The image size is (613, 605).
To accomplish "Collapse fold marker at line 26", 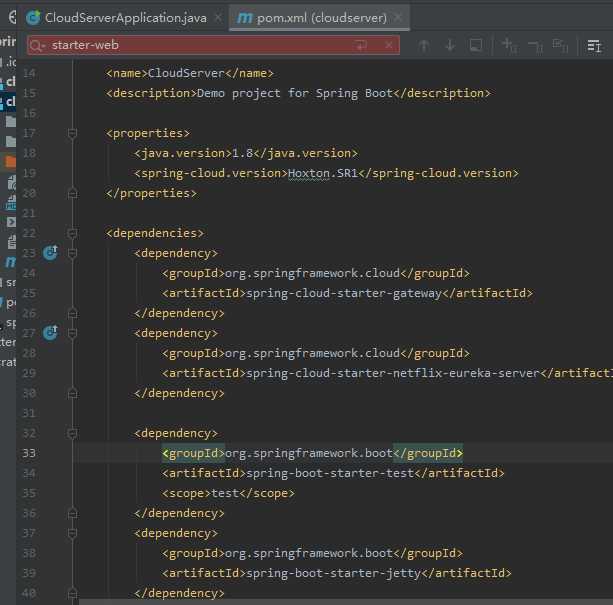I will 72,313.
